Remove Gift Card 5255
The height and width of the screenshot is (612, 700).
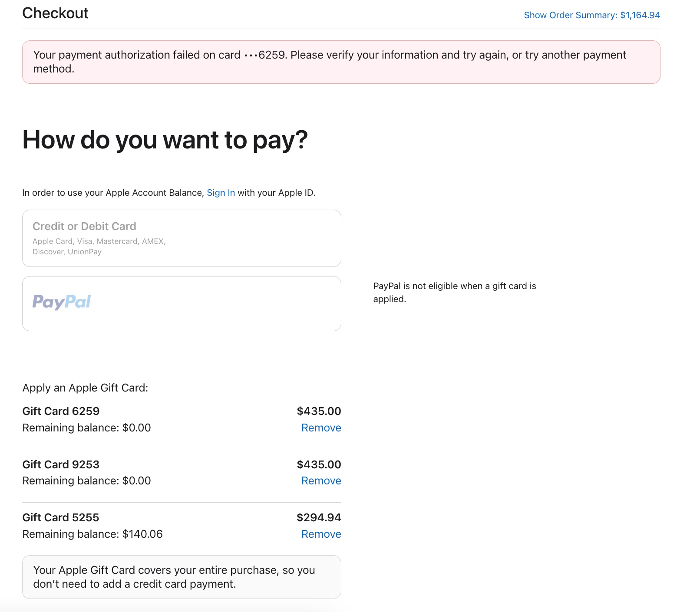321,534
